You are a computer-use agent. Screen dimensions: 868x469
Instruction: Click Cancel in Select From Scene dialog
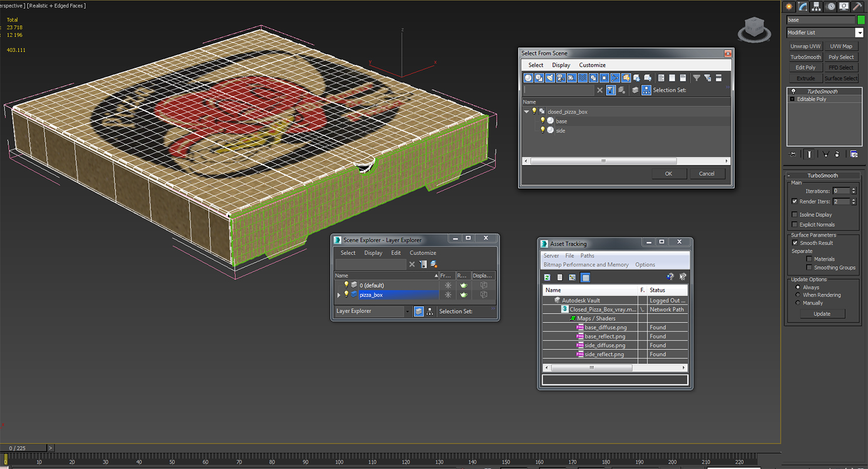[x=707, y=174]
